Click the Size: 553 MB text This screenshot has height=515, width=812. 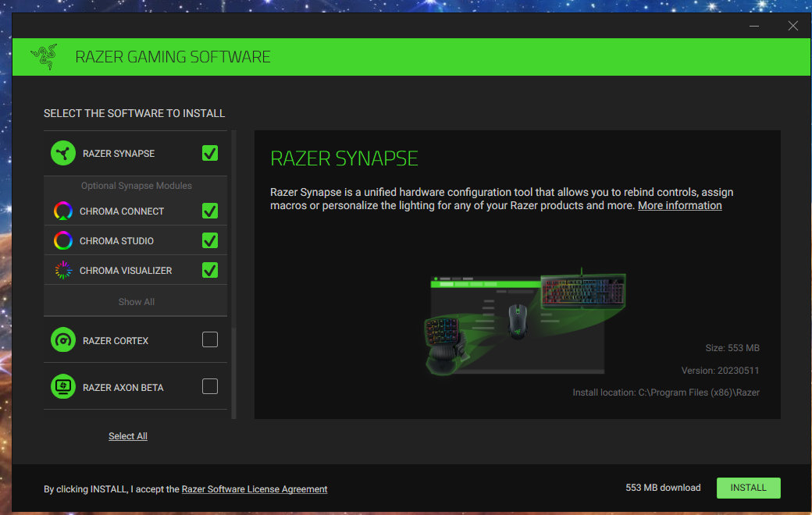[732, 348]
